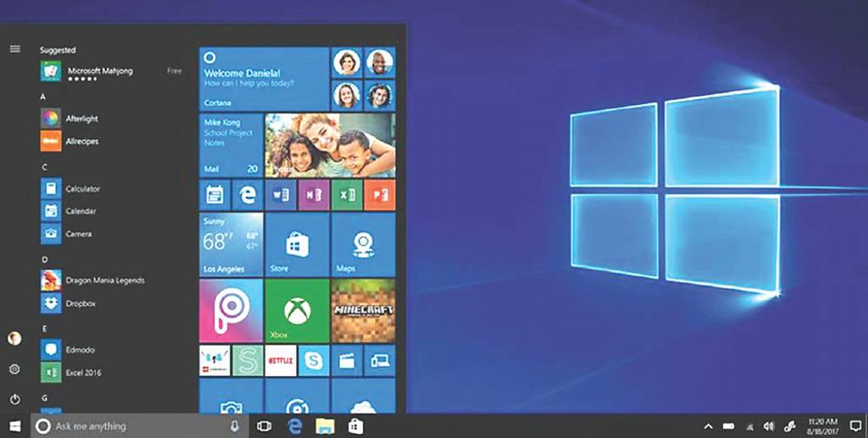This screenshot has width=868, height=438.
Task: Select Dropbox from the app list
Action: click(x=81, y=302)
